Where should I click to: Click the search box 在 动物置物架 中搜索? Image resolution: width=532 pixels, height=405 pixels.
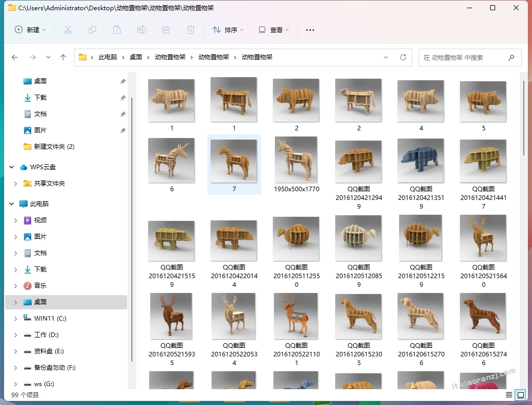pyautogui.click(x=470, y=57)
